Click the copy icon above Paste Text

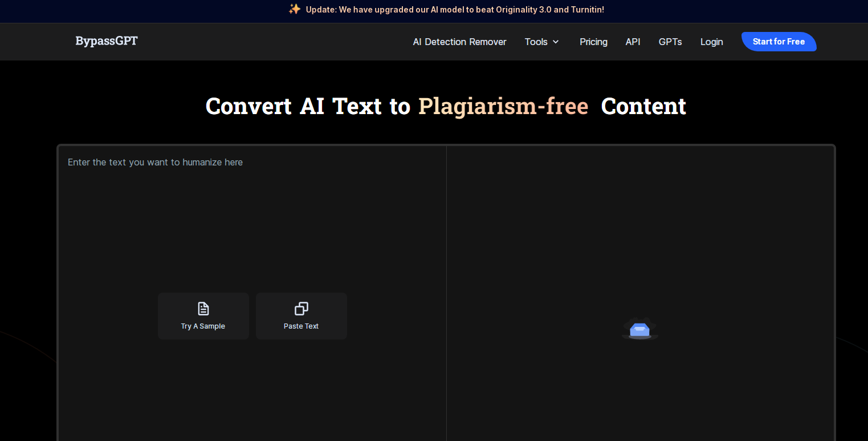(x=301, y=309)
